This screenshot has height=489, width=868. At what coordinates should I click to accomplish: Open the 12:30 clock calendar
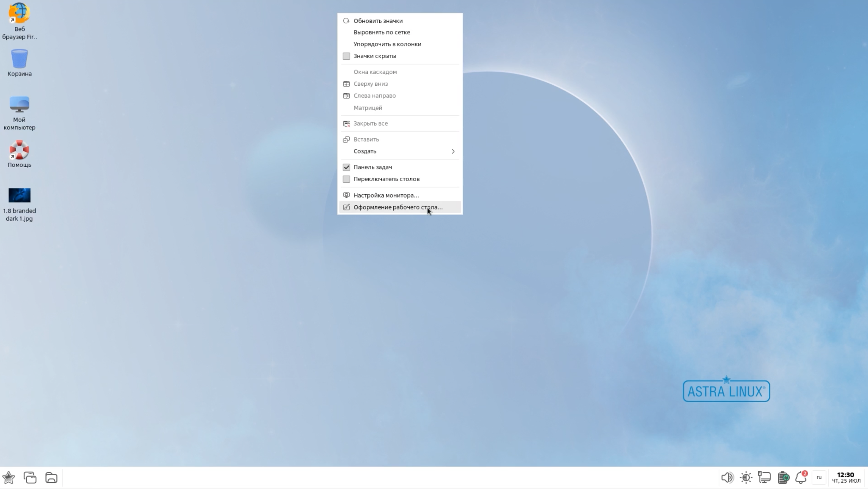pos(846,478)
